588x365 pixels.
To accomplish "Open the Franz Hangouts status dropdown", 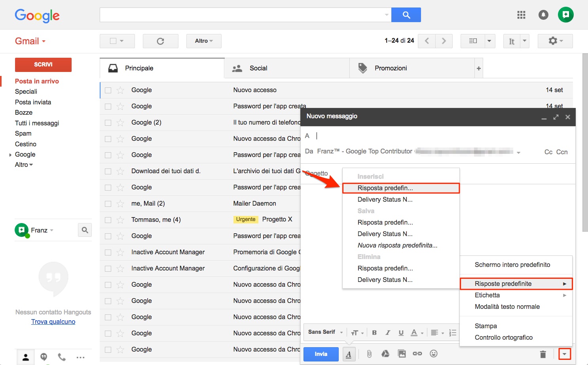I will tap(51, 231).
